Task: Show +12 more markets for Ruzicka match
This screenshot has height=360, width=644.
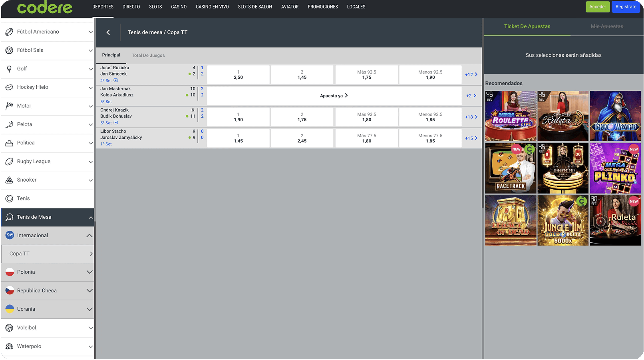Action: point(471,75)
